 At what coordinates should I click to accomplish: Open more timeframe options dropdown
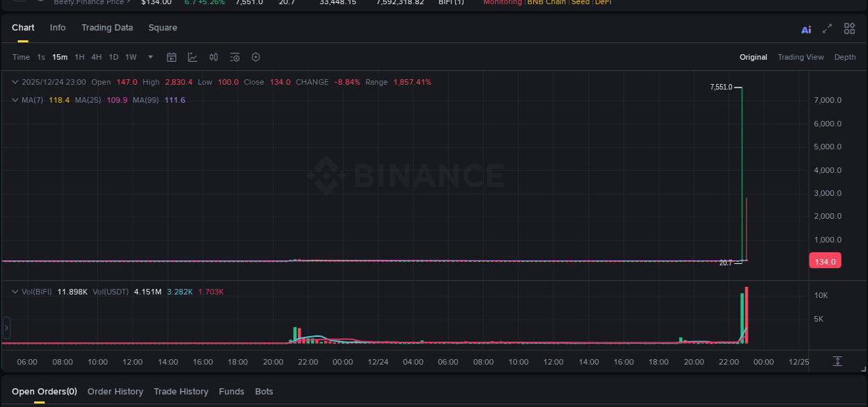(150, 57)
